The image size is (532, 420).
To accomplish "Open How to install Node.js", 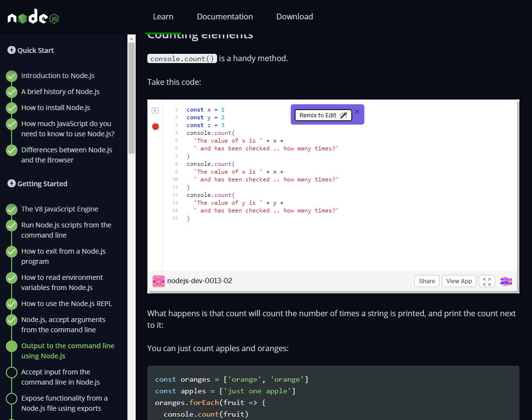I will pyautogui.click(x=56, y=108).
